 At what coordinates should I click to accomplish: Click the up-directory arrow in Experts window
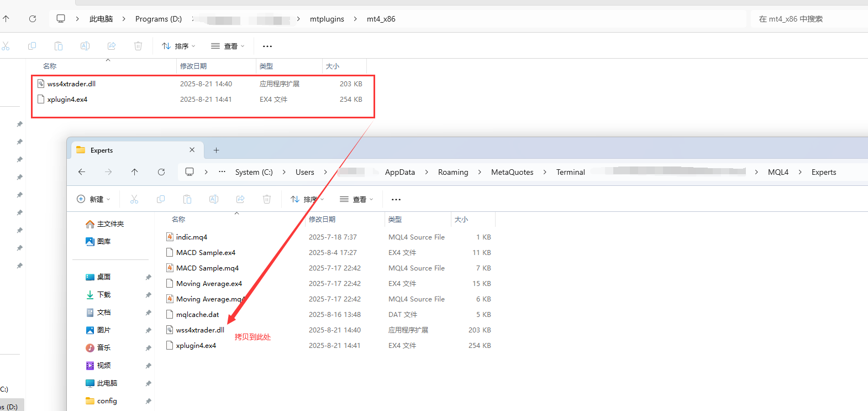pyautogui.click(x=135, y=172)
